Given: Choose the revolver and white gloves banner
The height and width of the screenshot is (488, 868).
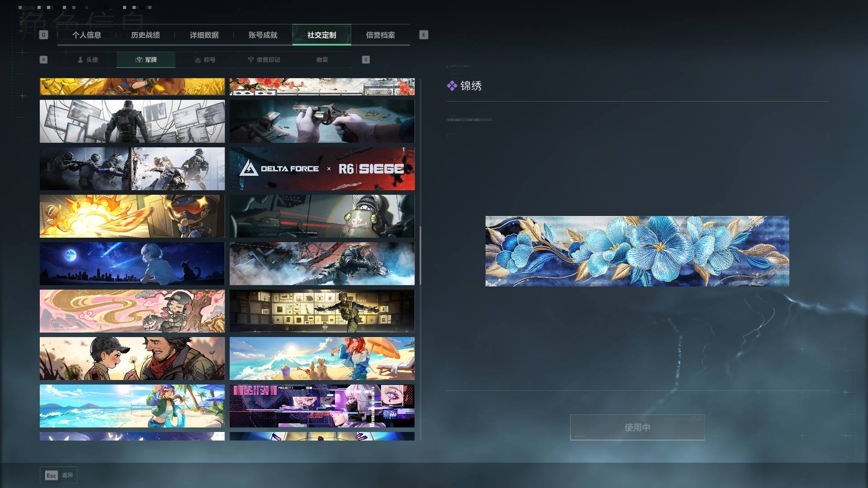Looking at the screenshot, I should (x=322, y=121).
